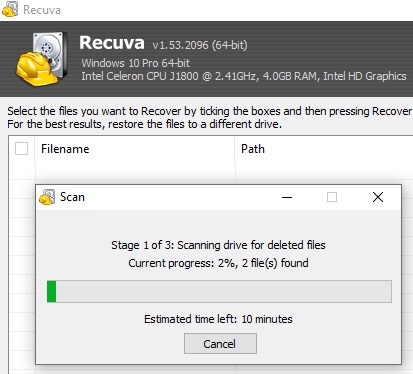Click the Scan dialog's hard-hat icon
This screenshot has height=374, width=413.
(x=47, y=197)
